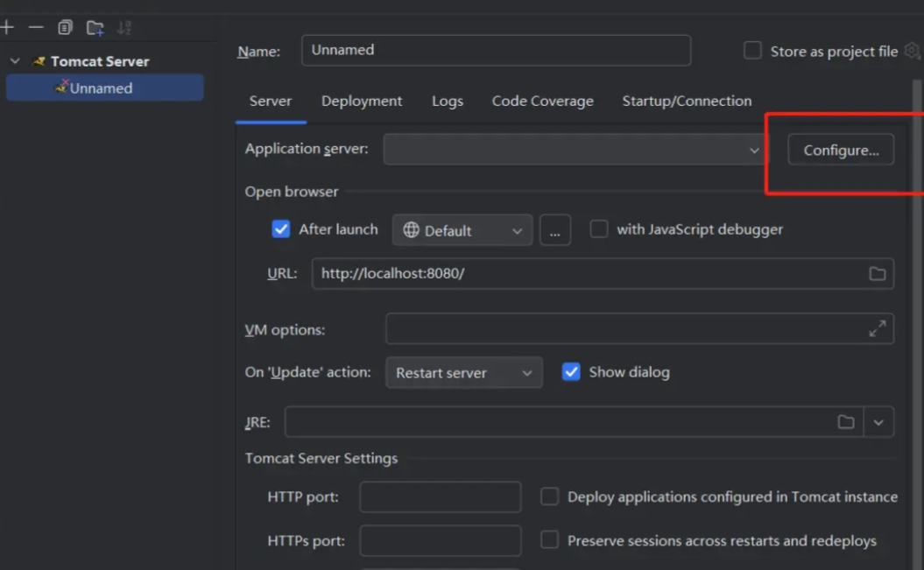
Task: Click into the VM options field
Action: [x=640, y=328]
